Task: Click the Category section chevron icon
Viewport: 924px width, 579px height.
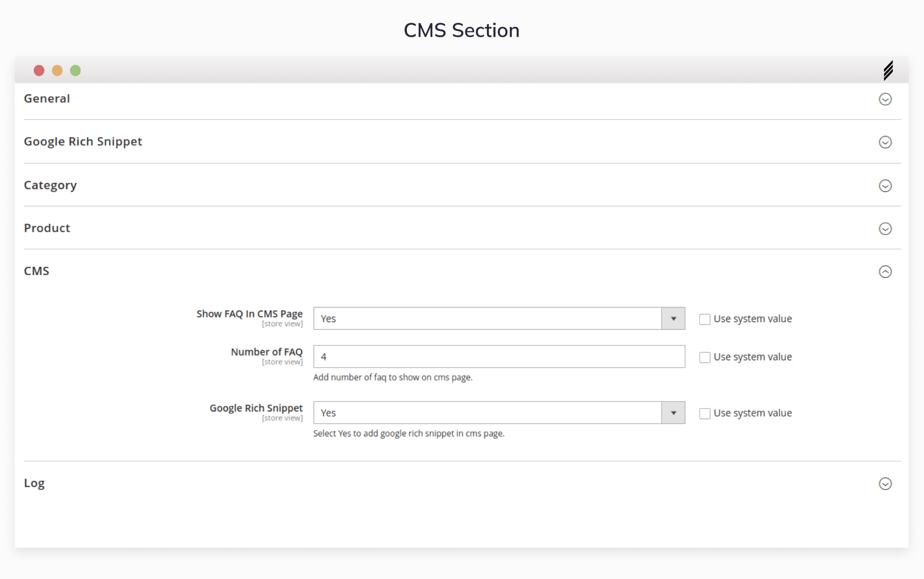Action: pyautogui.click(x=885, y=186)
